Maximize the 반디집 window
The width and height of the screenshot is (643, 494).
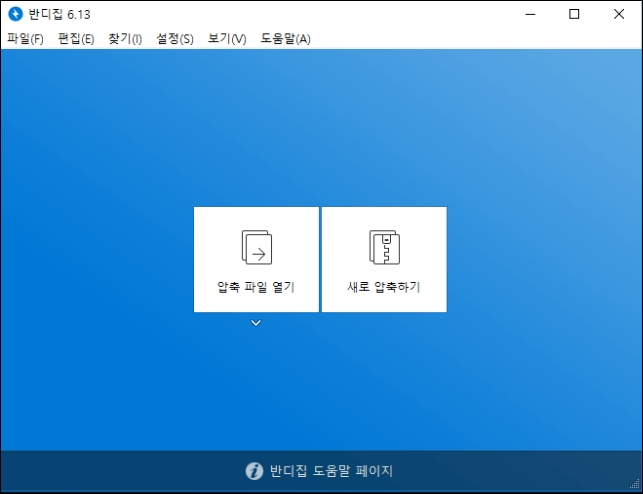pos(574,14)
